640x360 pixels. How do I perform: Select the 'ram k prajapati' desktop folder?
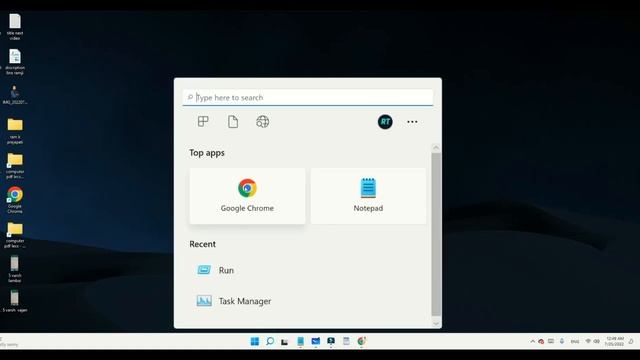coord(15,131)
